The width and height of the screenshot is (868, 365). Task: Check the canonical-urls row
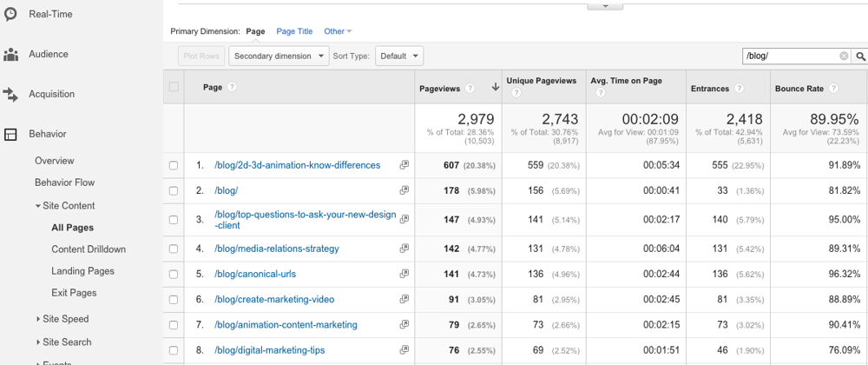(x=174, y=274)
